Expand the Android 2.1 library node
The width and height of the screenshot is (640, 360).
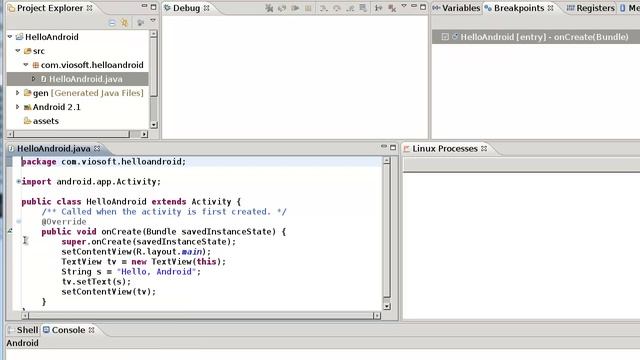(18, 107)
